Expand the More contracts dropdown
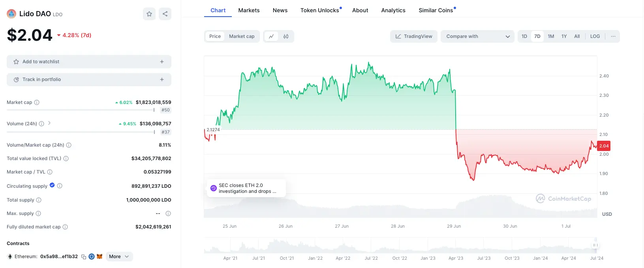This screenshot has height=268, width=644. (119, 257)
